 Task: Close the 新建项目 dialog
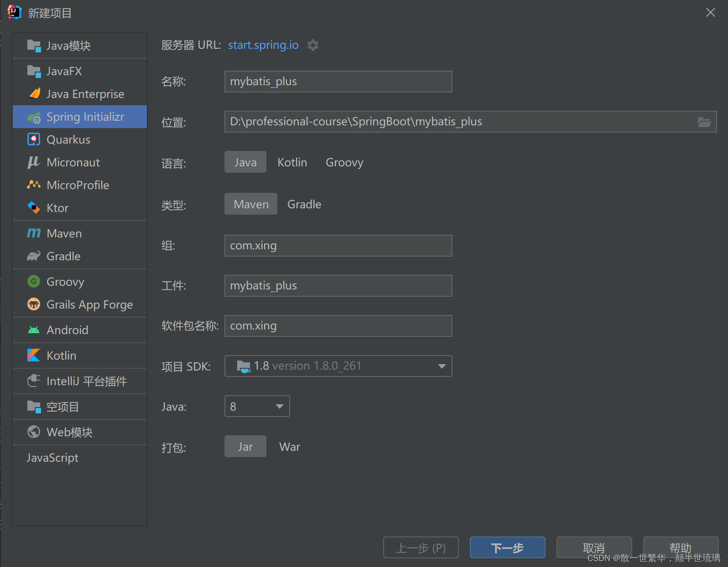[711, 13]
